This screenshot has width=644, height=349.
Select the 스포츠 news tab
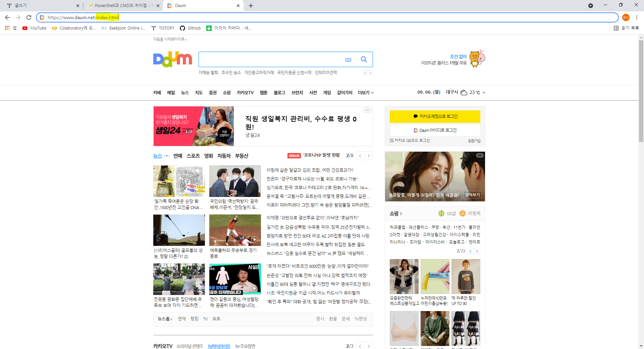point(193,156)
